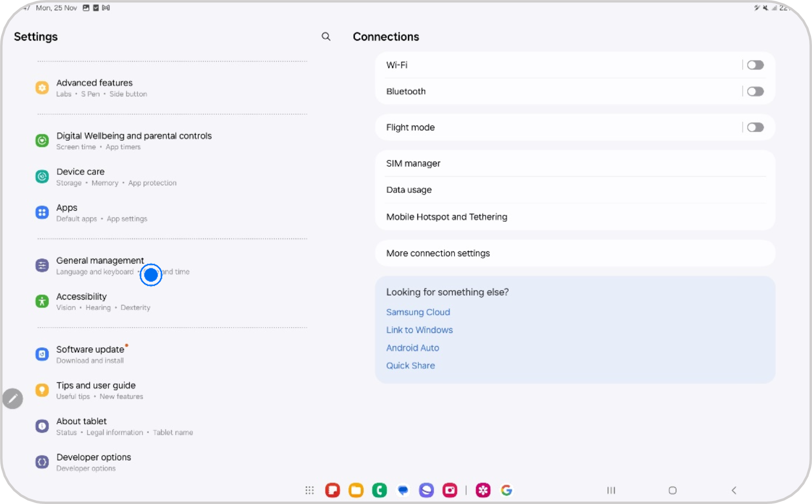The width and height of the screenshot is (812, 504).
Task: Open the Samsung Cloud link
Action: point(418,312)
